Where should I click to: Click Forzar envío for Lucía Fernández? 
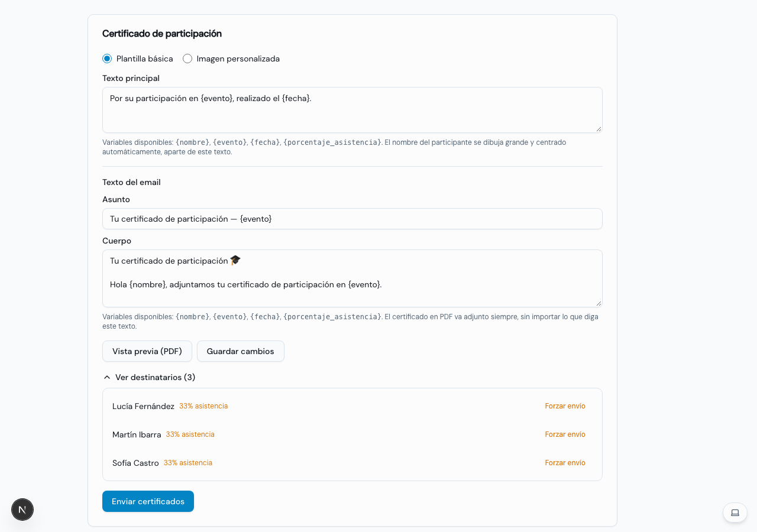tap(565, 406)
